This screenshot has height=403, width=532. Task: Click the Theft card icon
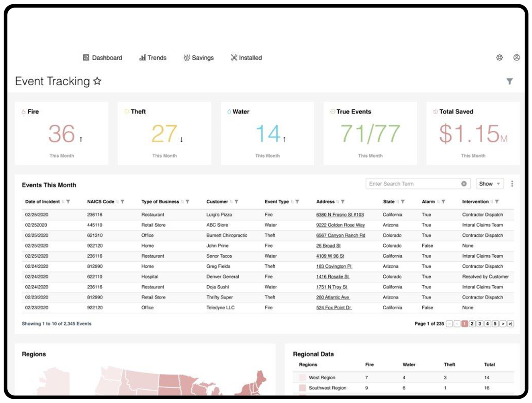(127, 111)
